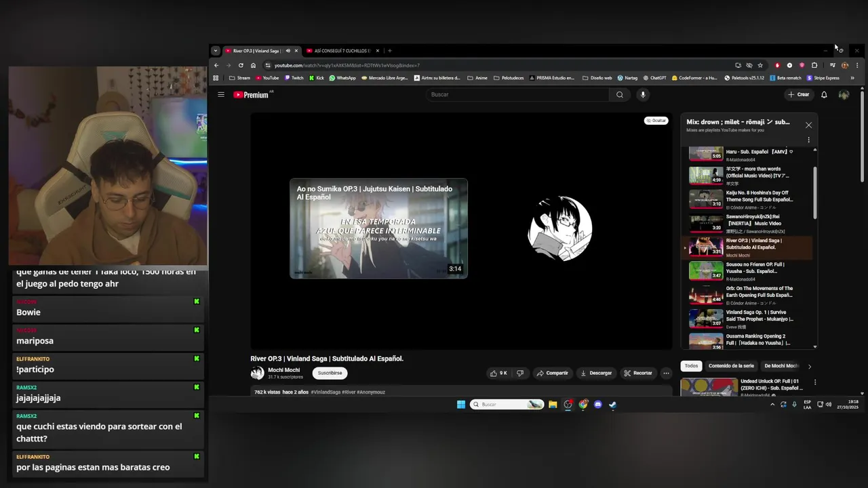
Task: Open the Diseño web bookmark folder
Action: (597, 78)
